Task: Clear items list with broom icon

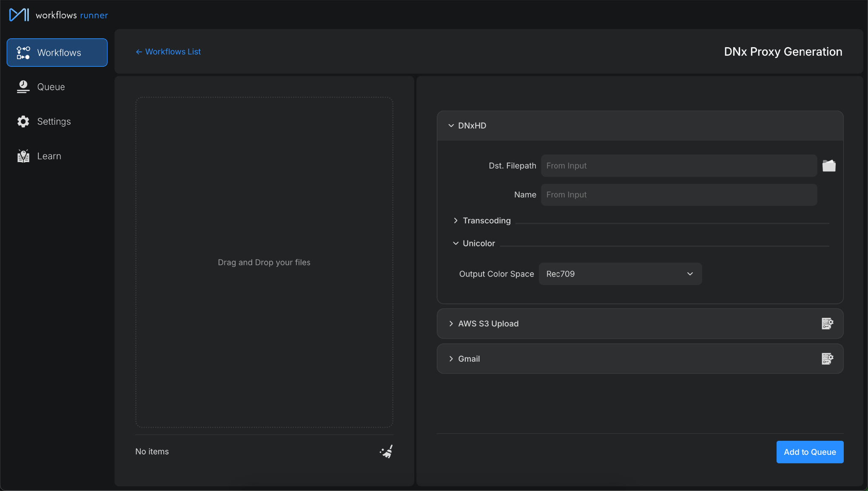Action: coord(387,451)
